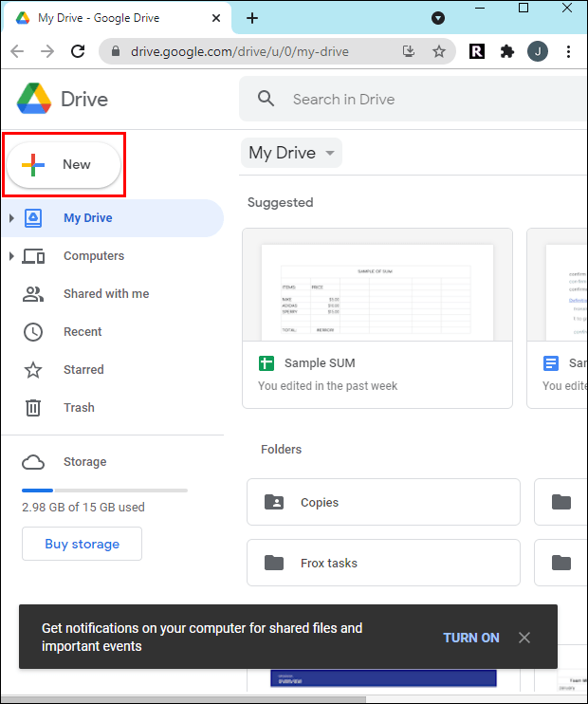The height and width of the screenshot is (704, 588).
Task: Click the You edited in the past week text
Action: tap(327, 386)
